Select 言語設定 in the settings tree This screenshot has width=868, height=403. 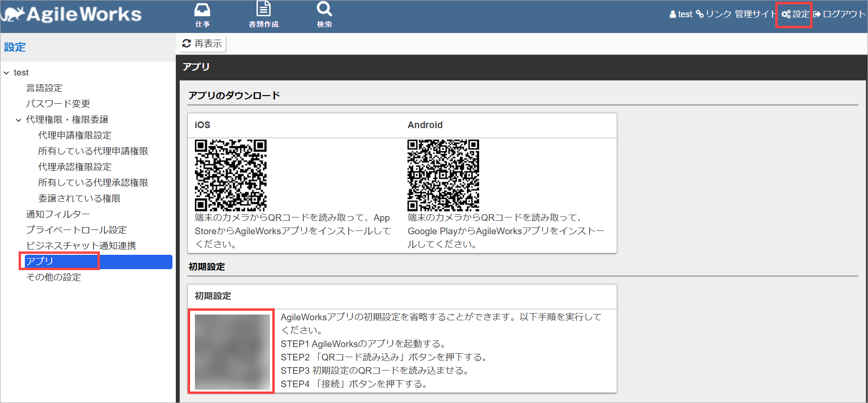pos(44,88)
